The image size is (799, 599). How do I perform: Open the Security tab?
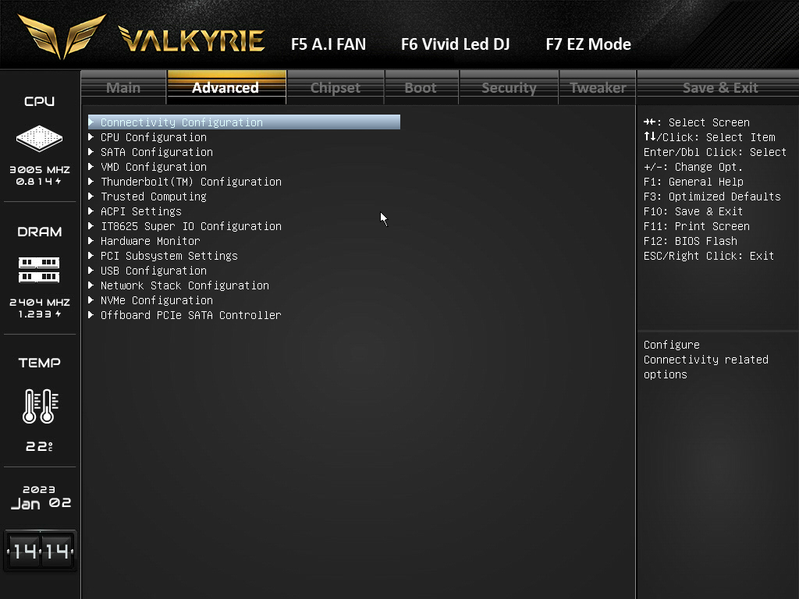[509, 88]
